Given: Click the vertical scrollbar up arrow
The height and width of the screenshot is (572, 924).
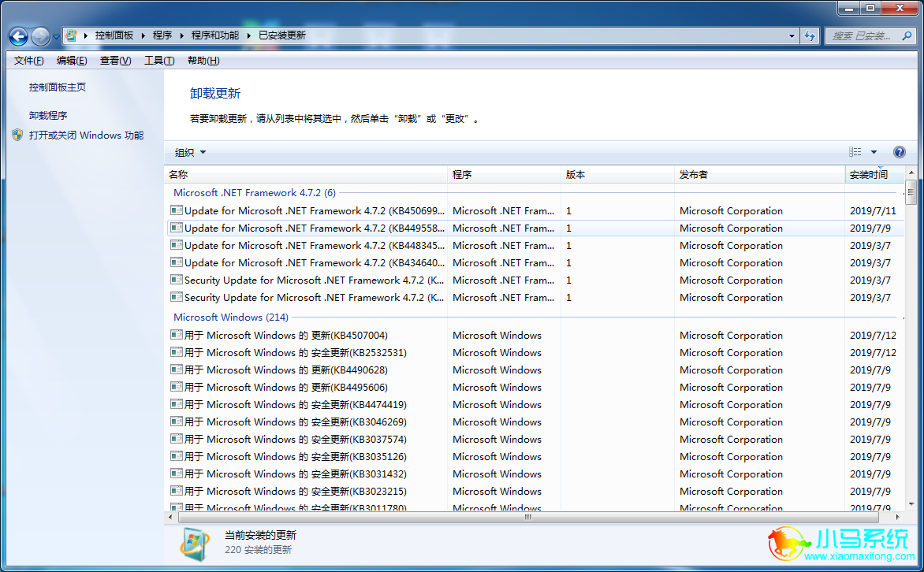Looking at the screenshot, I should tap(911, 173).
